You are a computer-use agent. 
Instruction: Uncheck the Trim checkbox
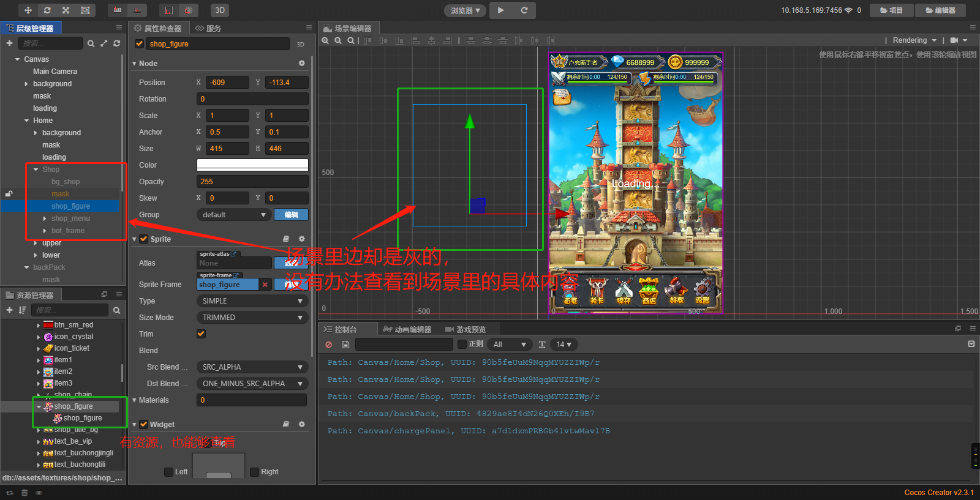tap(201, 334)
